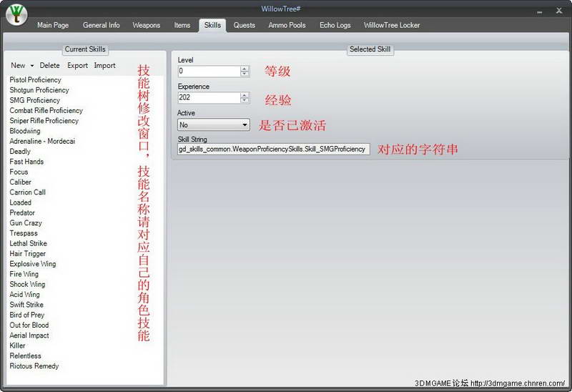Go to the WillowTree Locker tab
The height and width of the screenshot is (392, 572).
pyautogui.click(x=391, y=25)
